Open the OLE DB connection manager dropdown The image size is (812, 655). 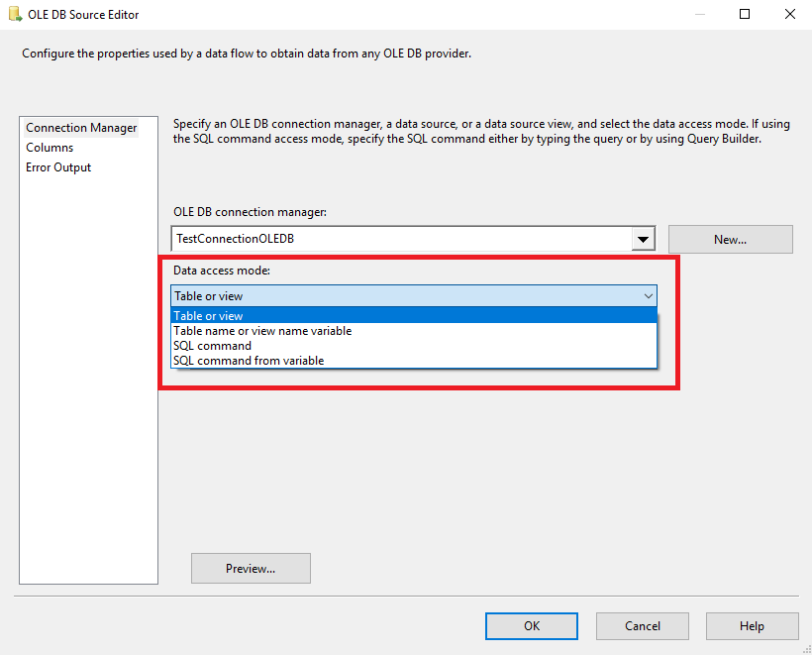(644, 239)
